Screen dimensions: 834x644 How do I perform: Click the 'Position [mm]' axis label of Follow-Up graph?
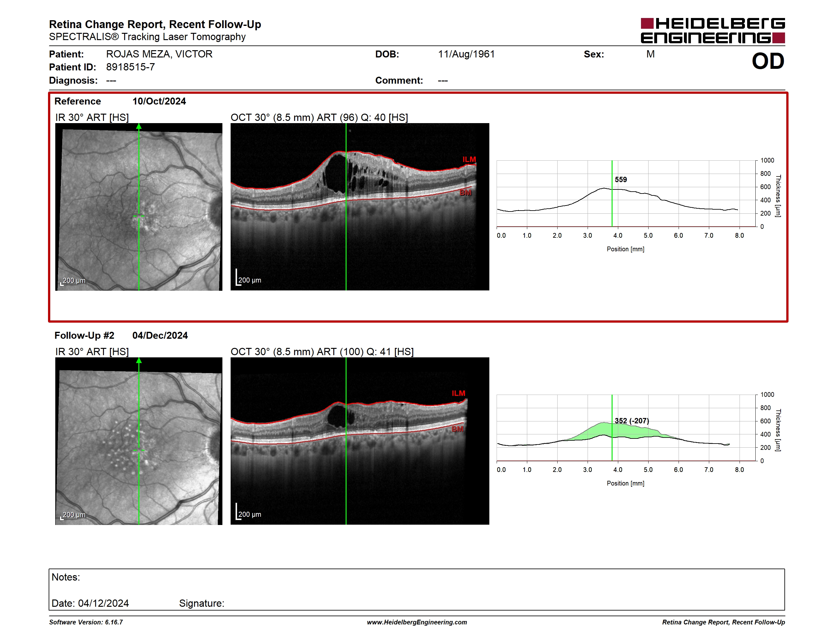pos(625,483)
